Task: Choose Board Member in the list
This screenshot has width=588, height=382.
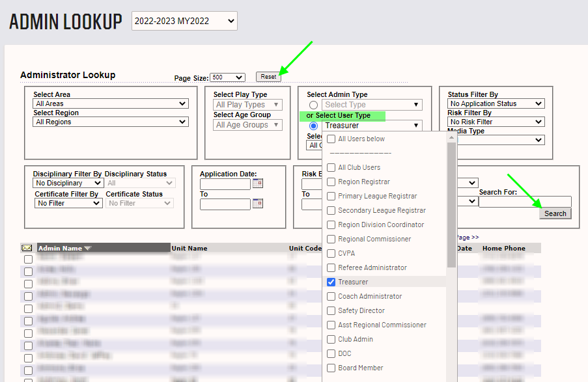Action: [x=331, y=368]
